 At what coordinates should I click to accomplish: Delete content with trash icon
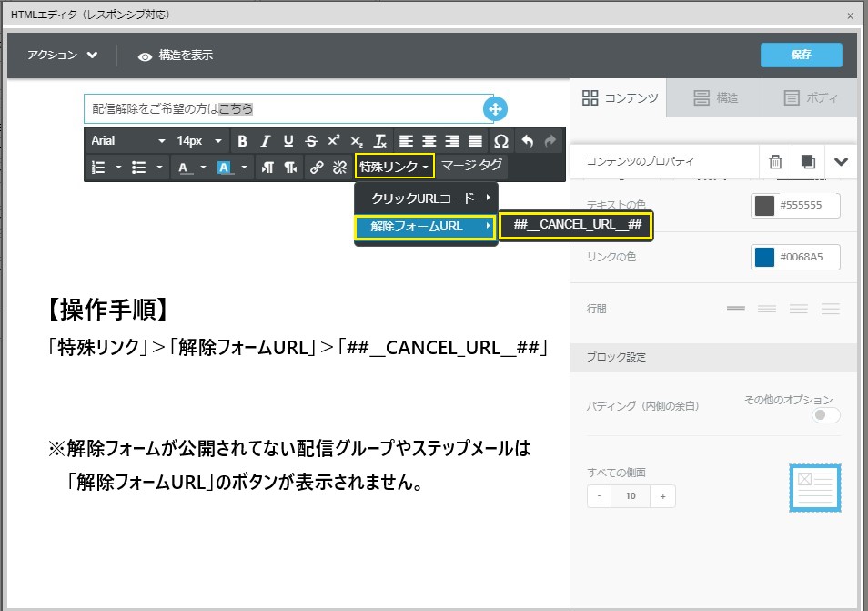coord(775,162)
